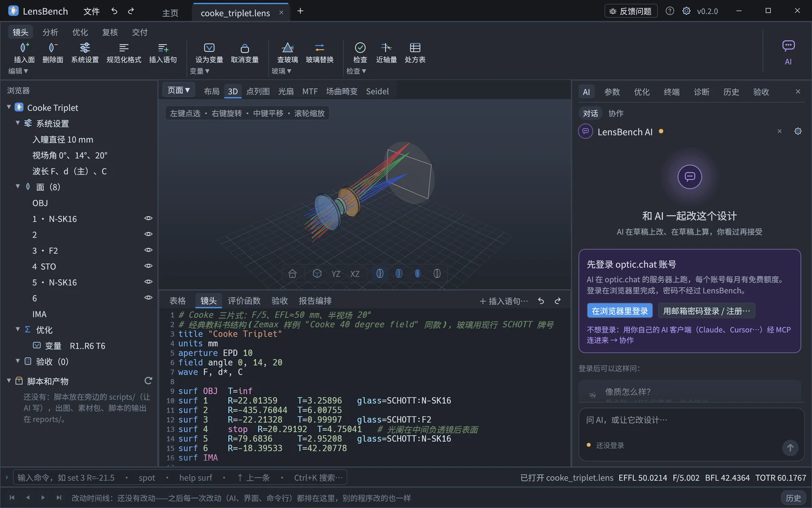
Task: Click the 插入语句 ribbon icon
Action: [163, 48]
